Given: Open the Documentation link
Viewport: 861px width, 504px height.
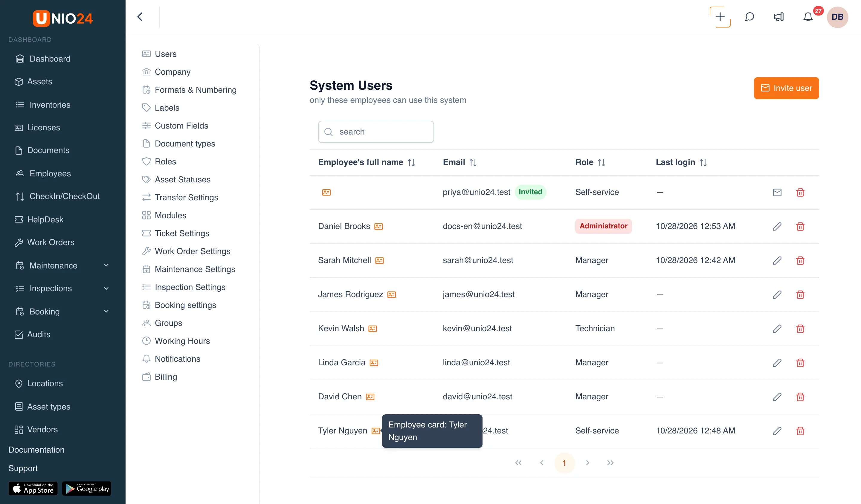Looking at the screenshot, I should tap(36, 450).
